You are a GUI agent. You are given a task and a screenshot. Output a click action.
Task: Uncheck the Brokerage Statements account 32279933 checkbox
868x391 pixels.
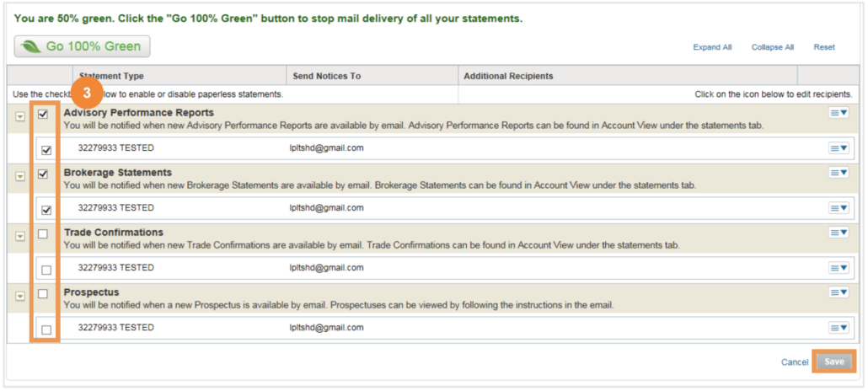pos(46,211)
